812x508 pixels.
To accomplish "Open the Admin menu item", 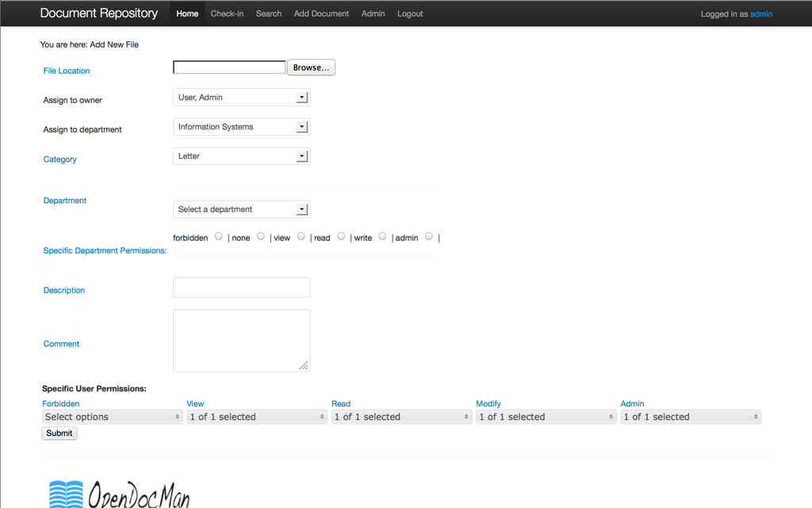I will pos(373,13).
